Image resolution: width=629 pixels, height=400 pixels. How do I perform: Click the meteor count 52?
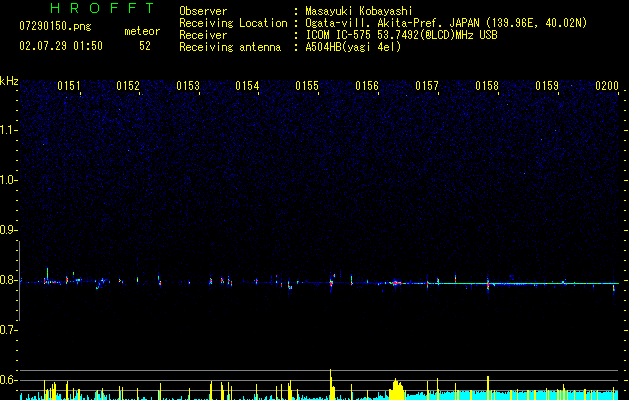(x=145, y=46)
